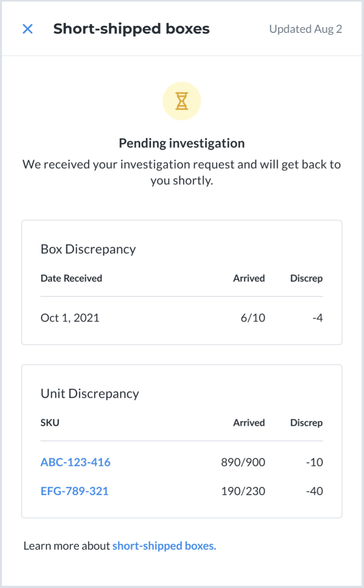Click the Pending investigation heading
Screen dimensions: 364x588
182,143
